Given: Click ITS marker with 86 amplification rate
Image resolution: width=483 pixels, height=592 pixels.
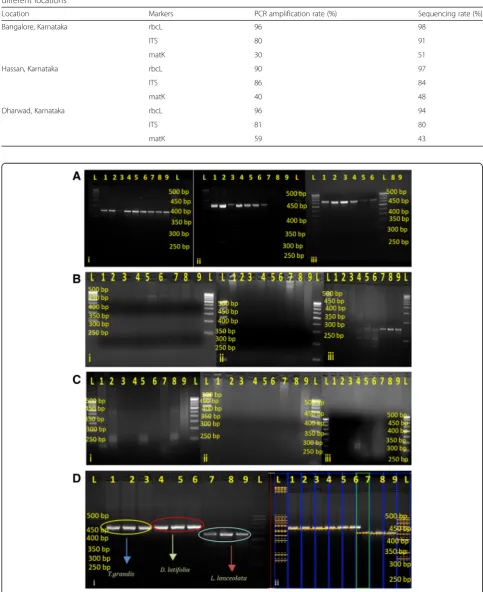Looking at the screenshot, I should coord(153,83).
